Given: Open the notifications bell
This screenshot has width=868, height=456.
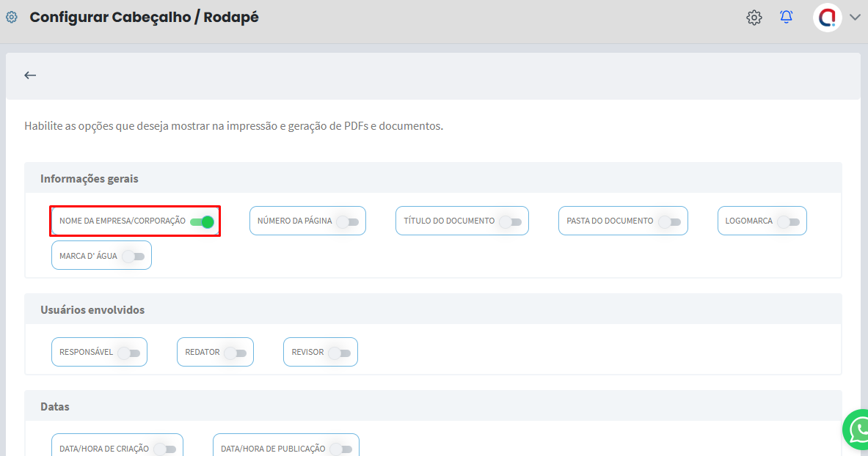Looking at the screenshot, I should pos(787,17).
